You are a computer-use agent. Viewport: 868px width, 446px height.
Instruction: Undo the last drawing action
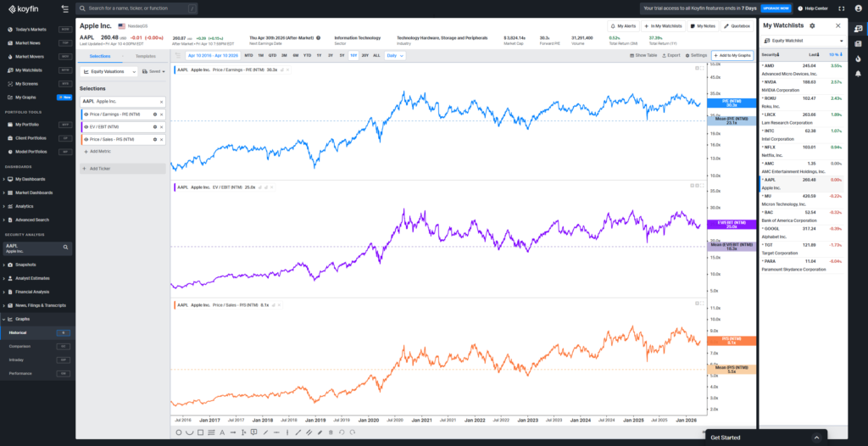[x=342, y=432]
